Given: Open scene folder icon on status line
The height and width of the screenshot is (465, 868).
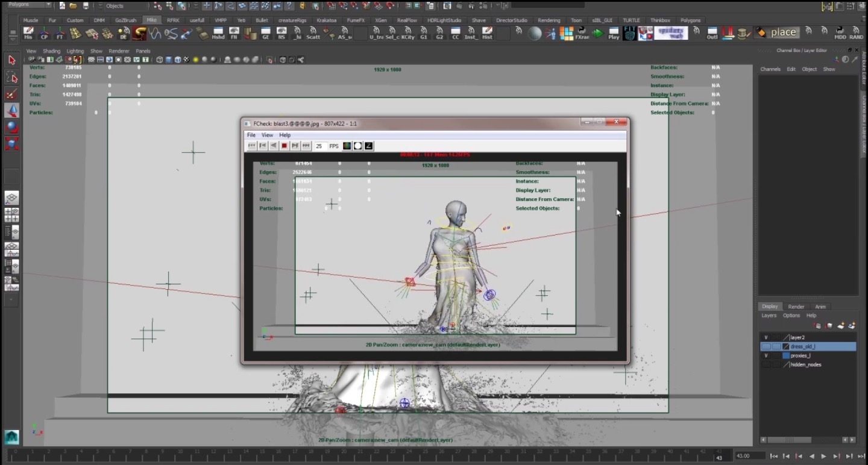Looking at the screenshot, I should [x=73, y=5].
